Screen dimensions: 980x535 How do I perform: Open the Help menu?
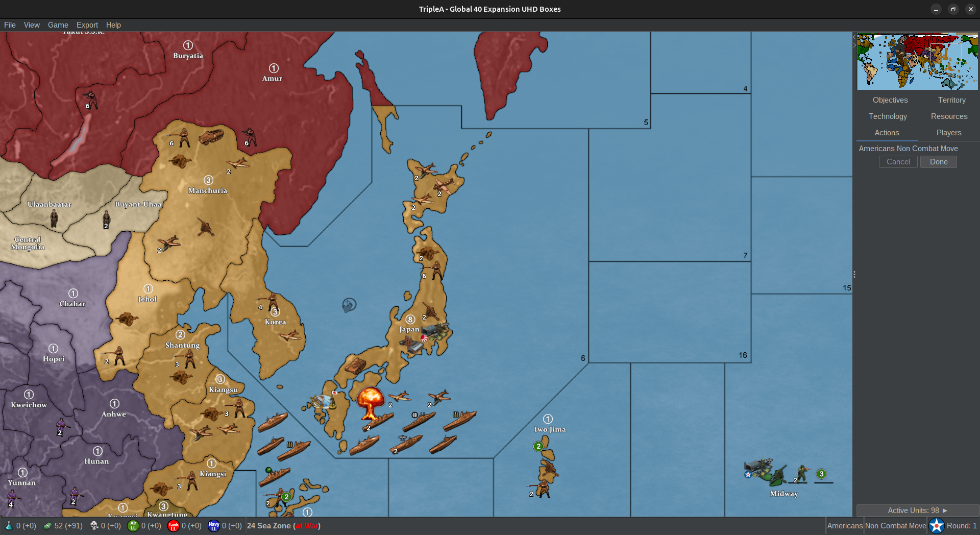click(x=113, y=25)
